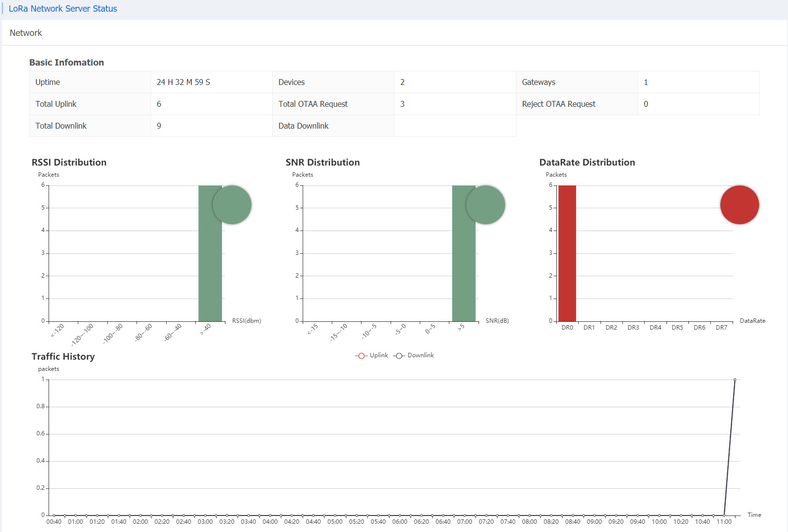Click the Basic Infomation heading

pyautogui.click(x=67, y=62)
